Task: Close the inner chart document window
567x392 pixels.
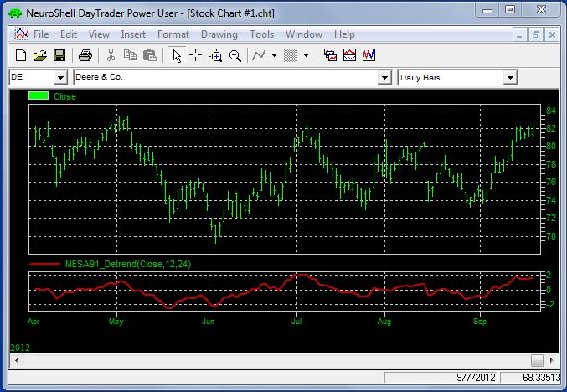Action: tap(552, 35)
